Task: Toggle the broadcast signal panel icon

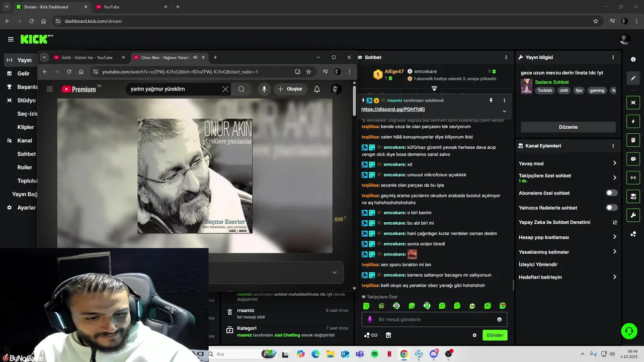Action: (633, 177)
